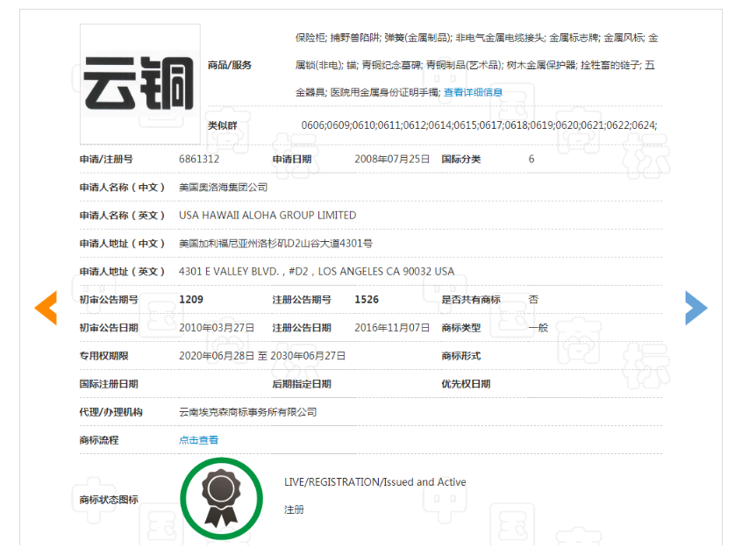Select goods text starting 保险柜; 捕野兽陷阱
Viewport: 756px width, 555px height.
[477, 65]
